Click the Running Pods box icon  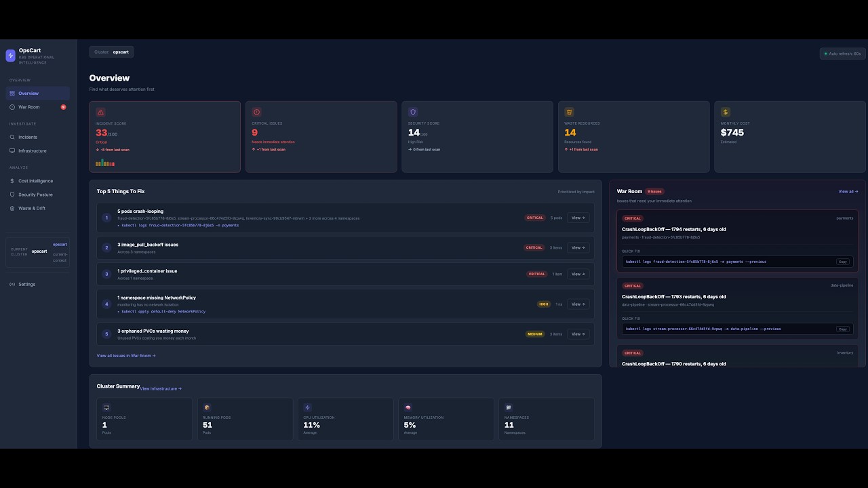(207, 407)
